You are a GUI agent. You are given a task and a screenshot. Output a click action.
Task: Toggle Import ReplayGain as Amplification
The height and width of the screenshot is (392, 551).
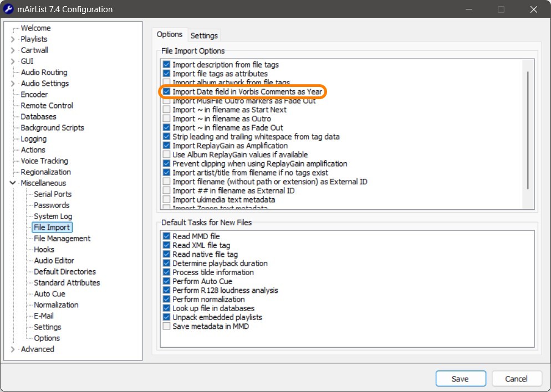[x=166, y=146]
